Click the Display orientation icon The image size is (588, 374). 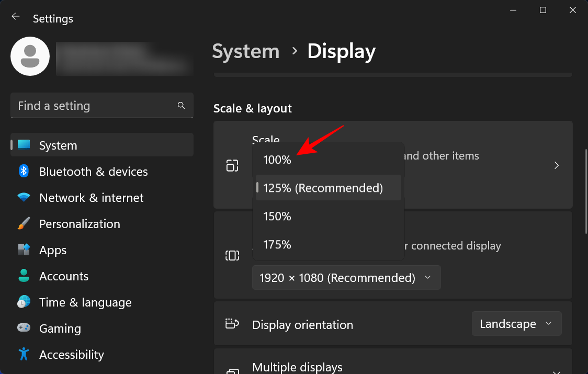[x=232, y=323]
